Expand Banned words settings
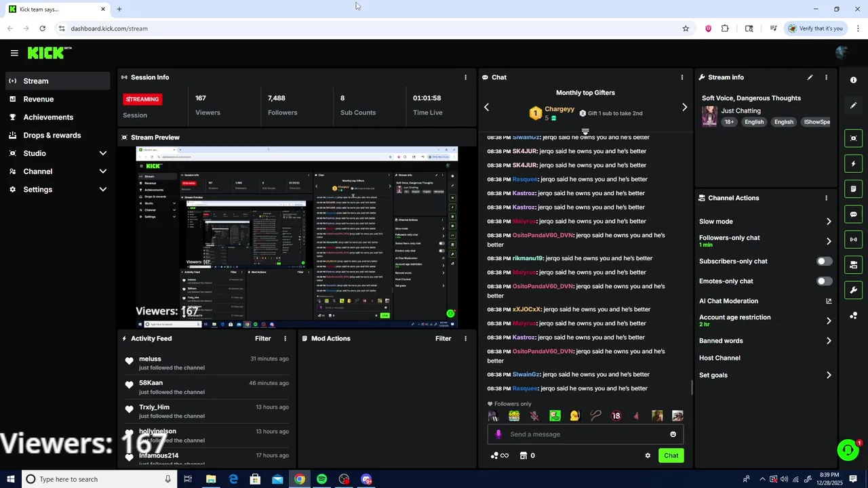The width and height of the screenshot is (868, 488). [x=829, y=341]
